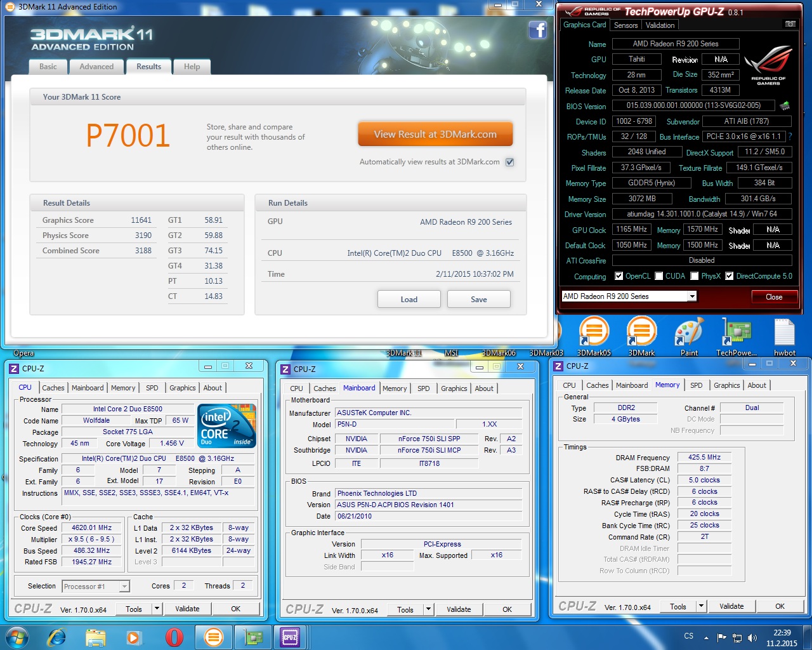Open the hwbot file on desktop
812x650 pixels.
pos(785,336)
